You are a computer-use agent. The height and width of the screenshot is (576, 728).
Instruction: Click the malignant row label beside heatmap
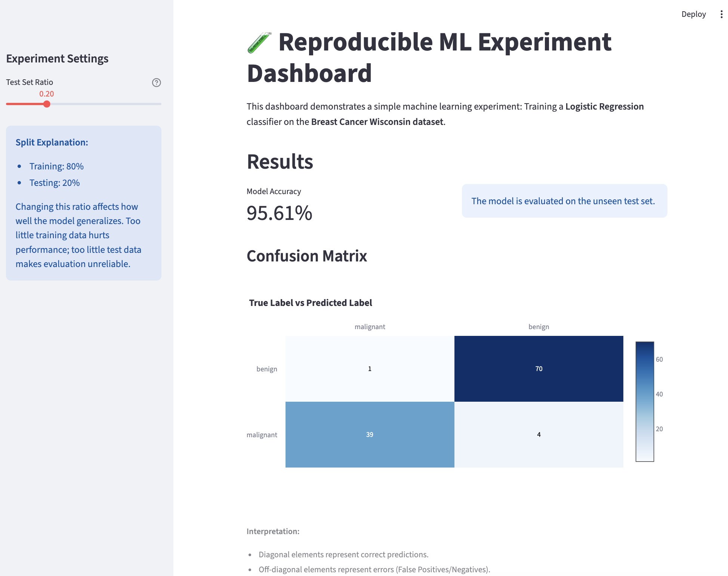262,435
